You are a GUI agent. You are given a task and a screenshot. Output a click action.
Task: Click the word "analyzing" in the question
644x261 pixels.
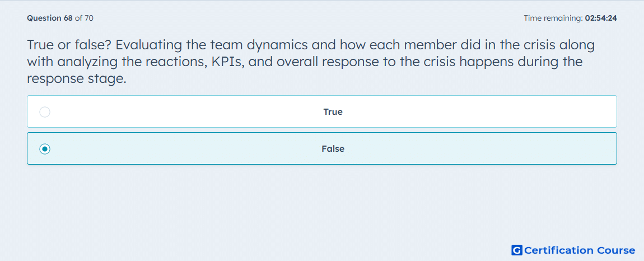(86, 62)
